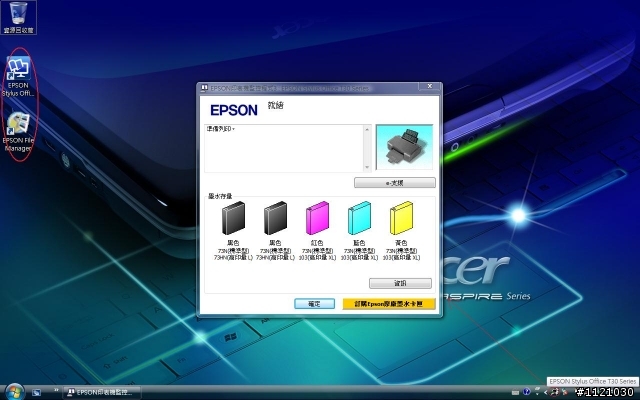
Task: Click the 黃色 label under yellow cartridge
Action: point(401,243)
